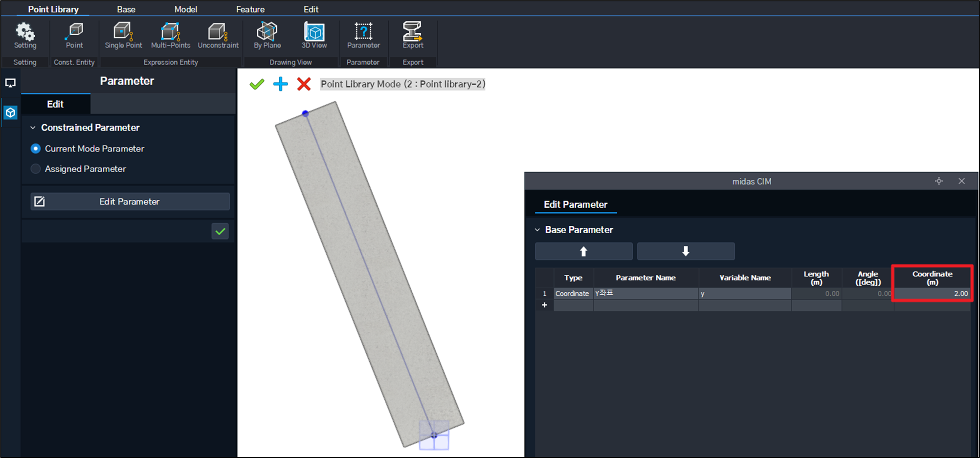This screenshot has height=458, width=980.
Task: Edit the Variable Name cell 'y'
Action: tap(745, 293)
